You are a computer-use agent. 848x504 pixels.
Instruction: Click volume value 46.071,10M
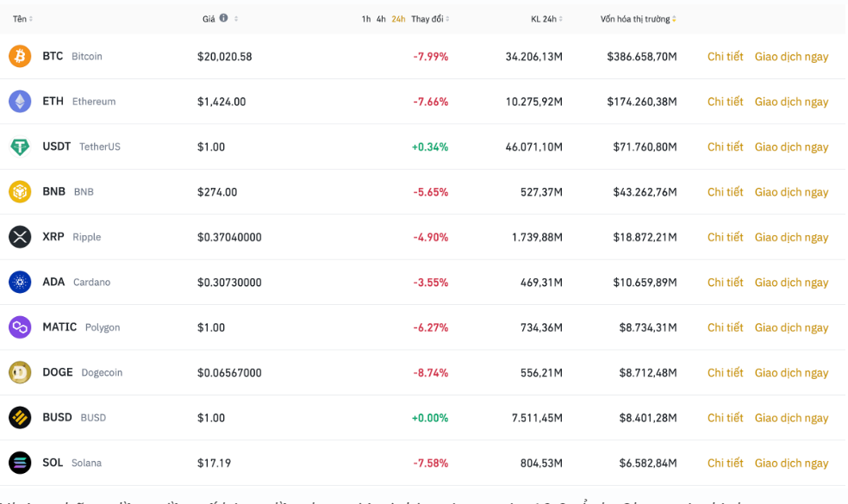[533, 147]
